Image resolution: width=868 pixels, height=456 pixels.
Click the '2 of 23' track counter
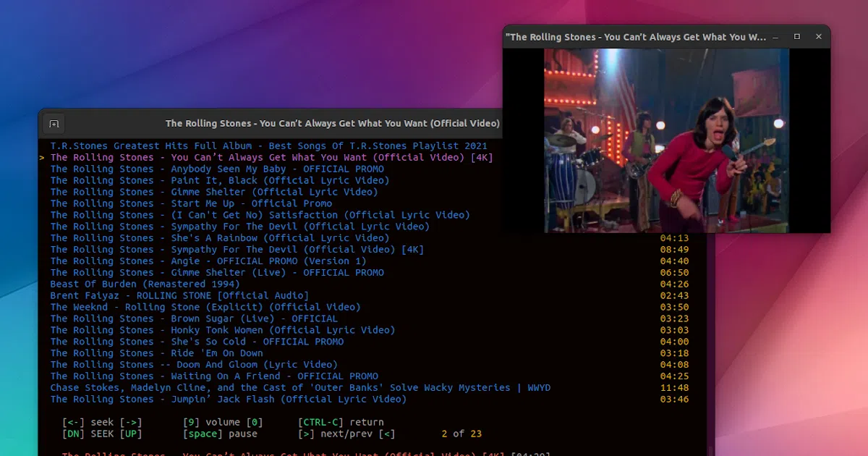[x=461, y=434]
